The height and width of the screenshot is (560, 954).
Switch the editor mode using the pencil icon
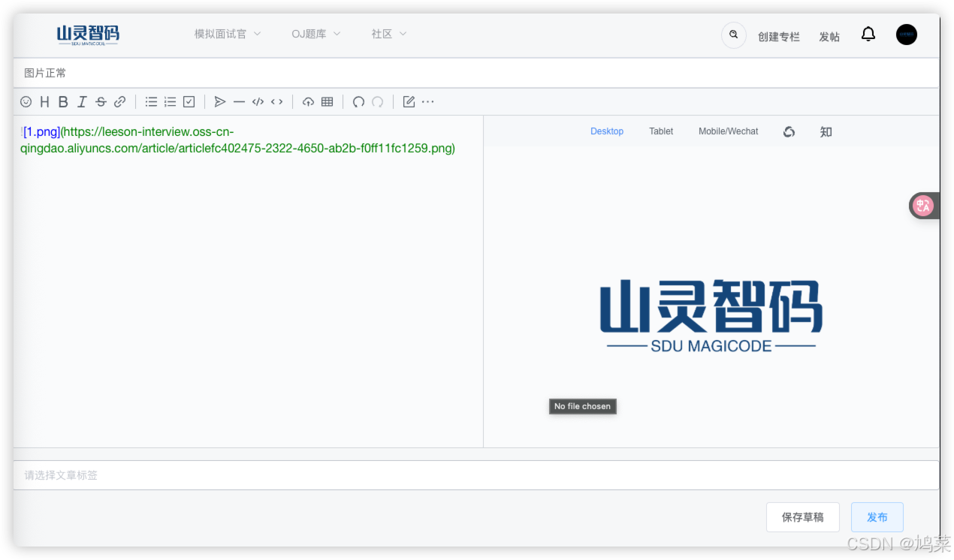pyautogui.click(x=409, y=102)
